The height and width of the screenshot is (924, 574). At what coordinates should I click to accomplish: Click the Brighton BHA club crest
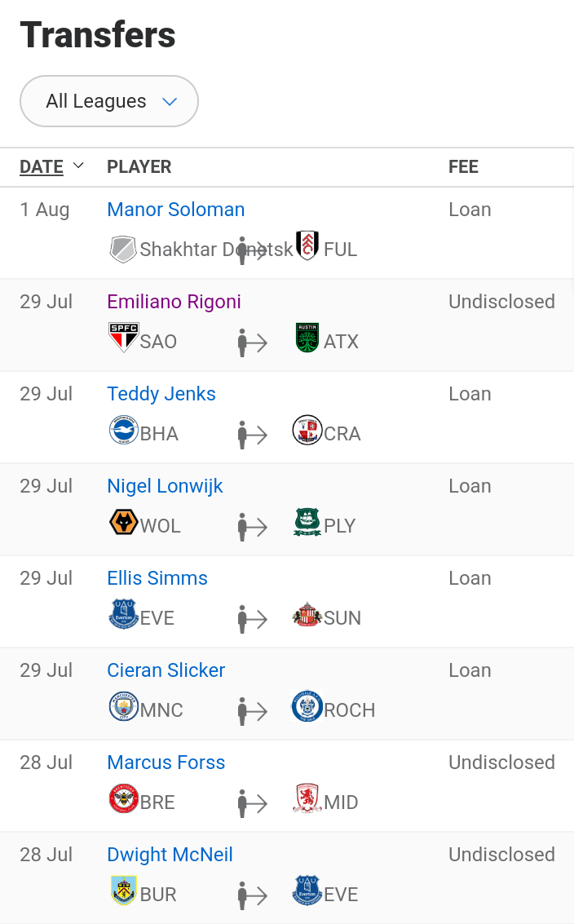click(124, 430)
